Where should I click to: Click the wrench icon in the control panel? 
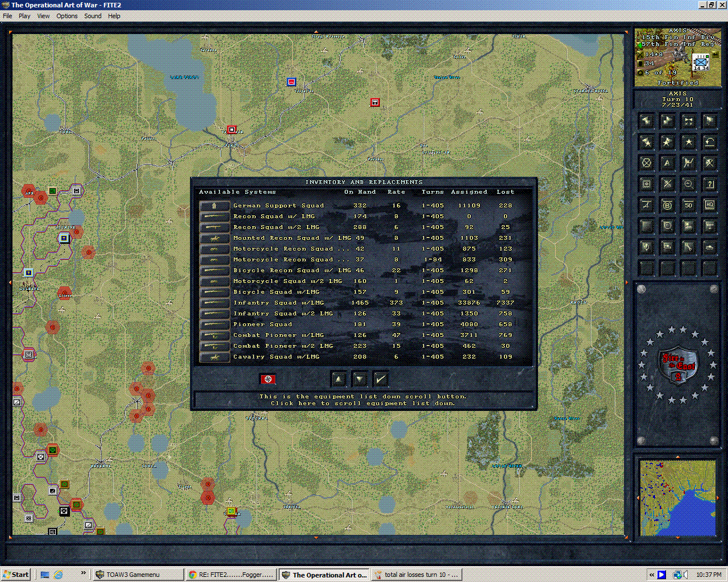tap(689, 247)
